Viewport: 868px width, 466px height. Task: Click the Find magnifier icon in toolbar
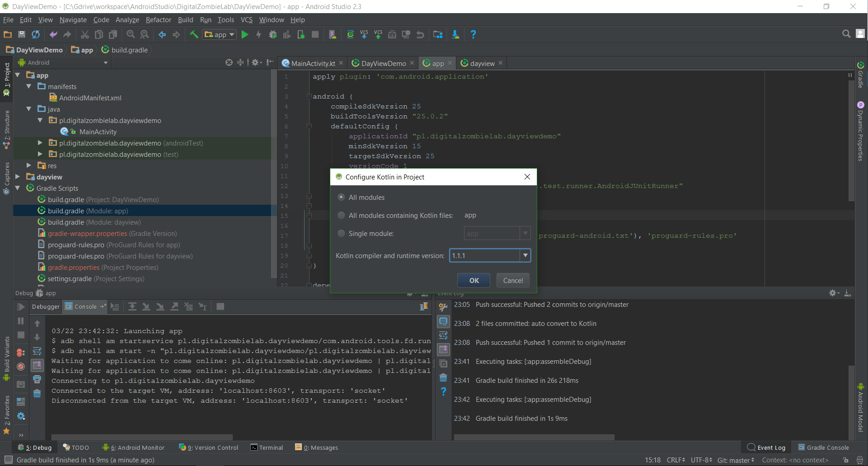click(131, 34)
